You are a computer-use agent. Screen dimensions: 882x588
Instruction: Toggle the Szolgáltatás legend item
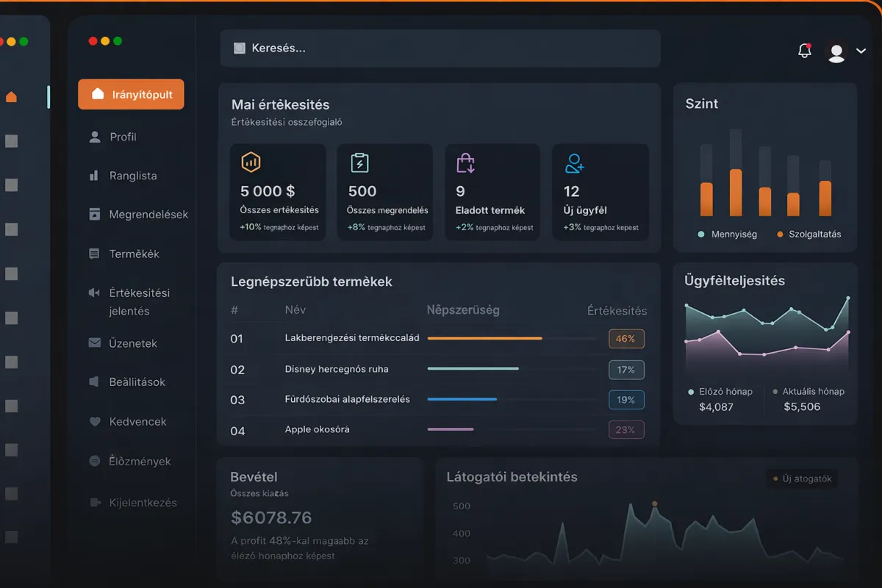(808, 234)
